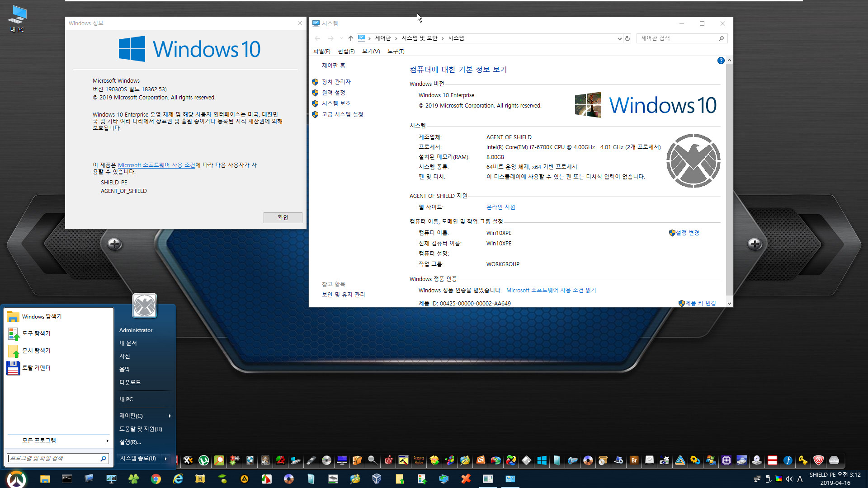Click the 제어판 홈 link
The width and height of the screenshot is (868, 488).
(x=333, y=66)
